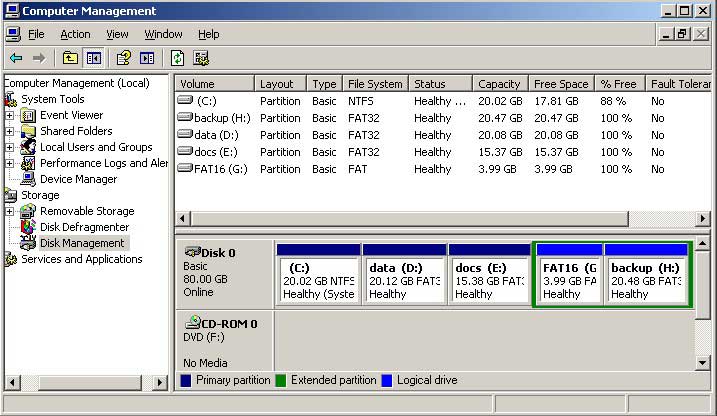This screenshot has height=416, width=717.
Task: Expand the Event Viewer node
Action: tap(10, 115)
